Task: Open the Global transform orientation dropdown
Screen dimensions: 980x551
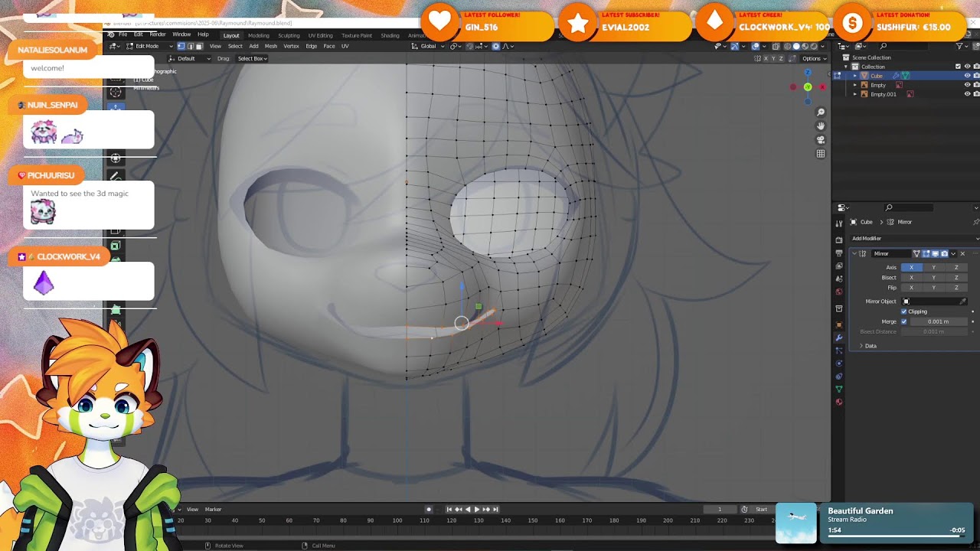Action: tap(429, 46)
